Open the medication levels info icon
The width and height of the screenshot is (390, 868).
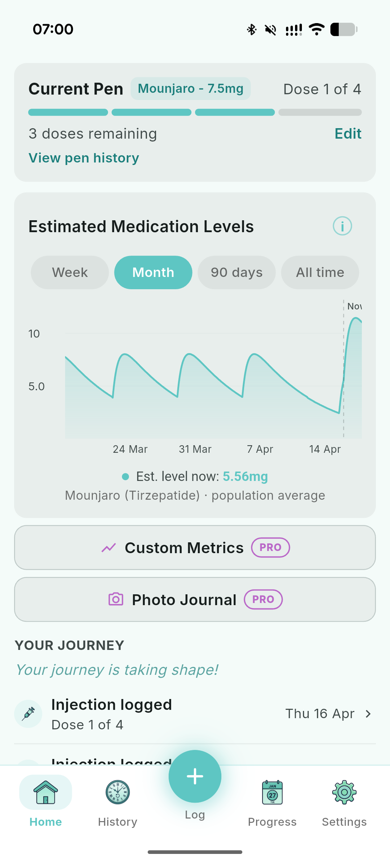[342, 226]
